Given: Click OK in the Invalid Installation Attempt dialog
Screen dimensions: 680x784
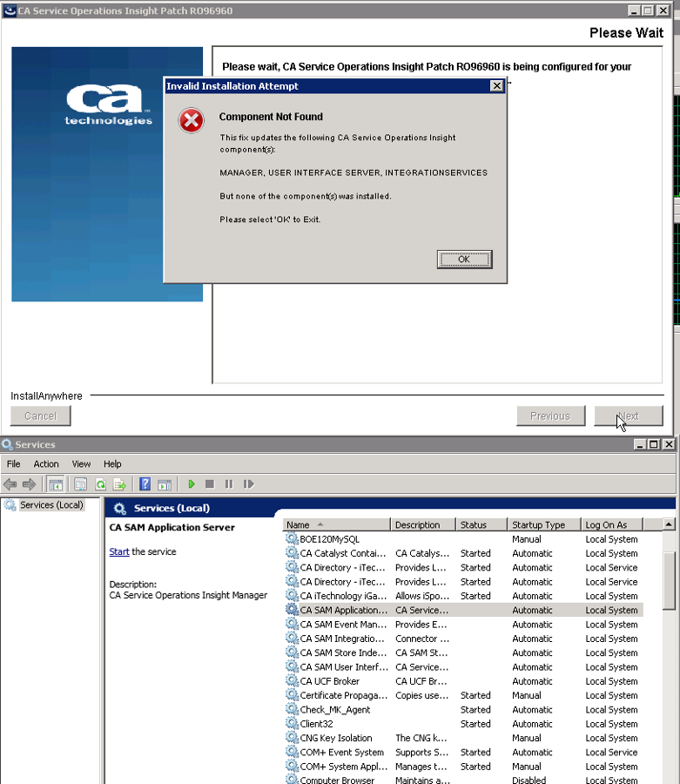Looking at the screenshot, I should pyautogui.click(x=464, y=259).
